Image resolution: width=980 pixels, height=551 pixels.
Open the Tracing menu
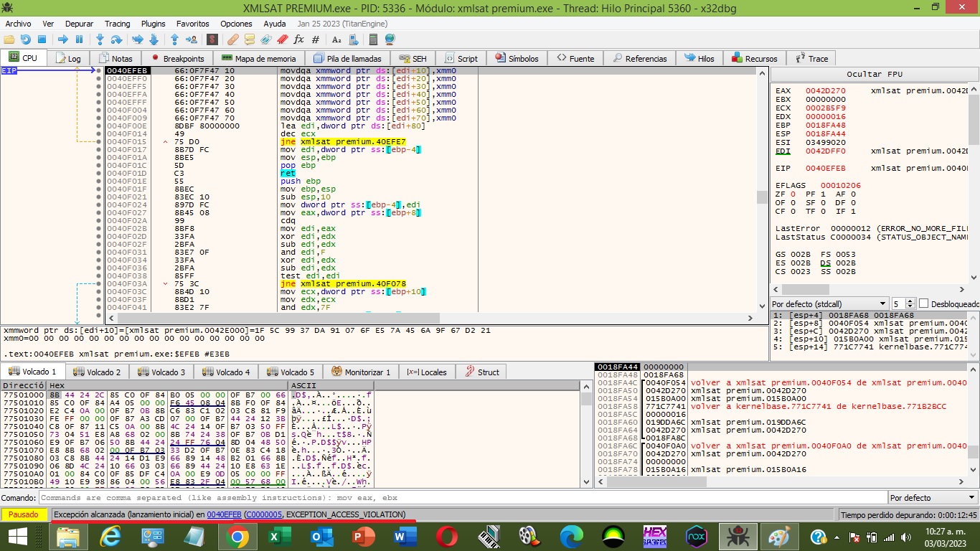[118, 24]
